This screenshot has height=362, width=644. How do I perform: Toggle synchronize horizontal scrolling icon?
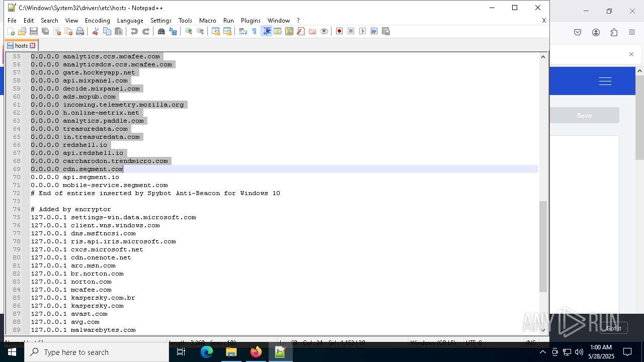227,31
